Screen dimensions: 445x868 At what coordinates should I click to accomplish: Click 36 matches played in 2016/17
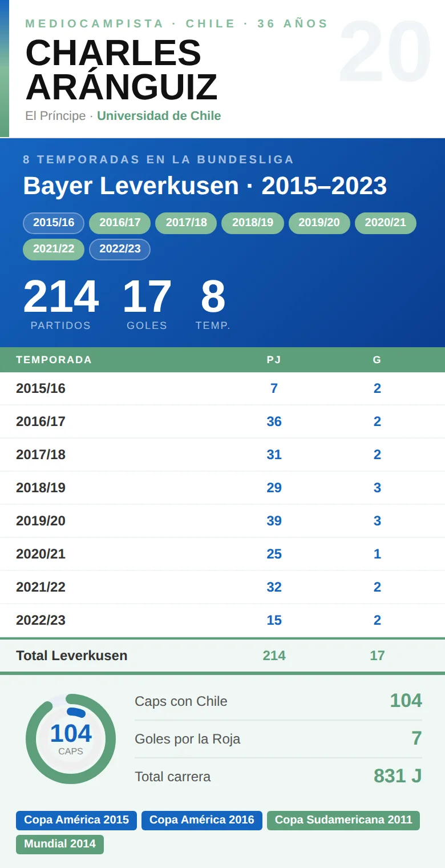pyautogui.click(x=274, y=421)
